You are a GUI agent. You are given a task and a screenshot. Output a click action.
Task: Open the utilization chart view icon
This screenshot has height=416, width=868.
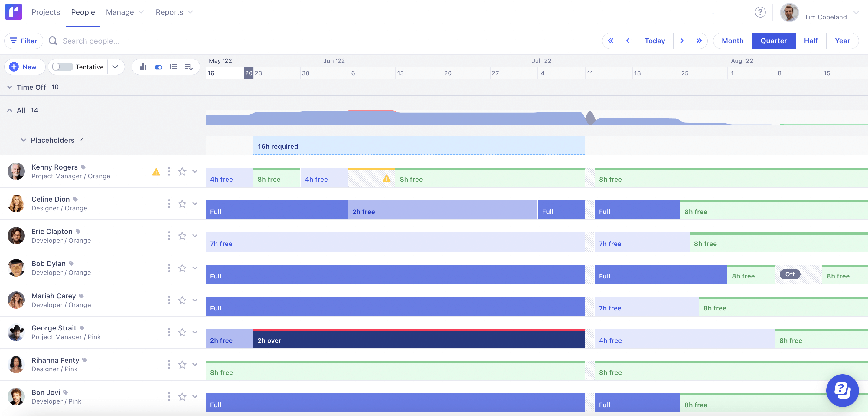point(143,67)
